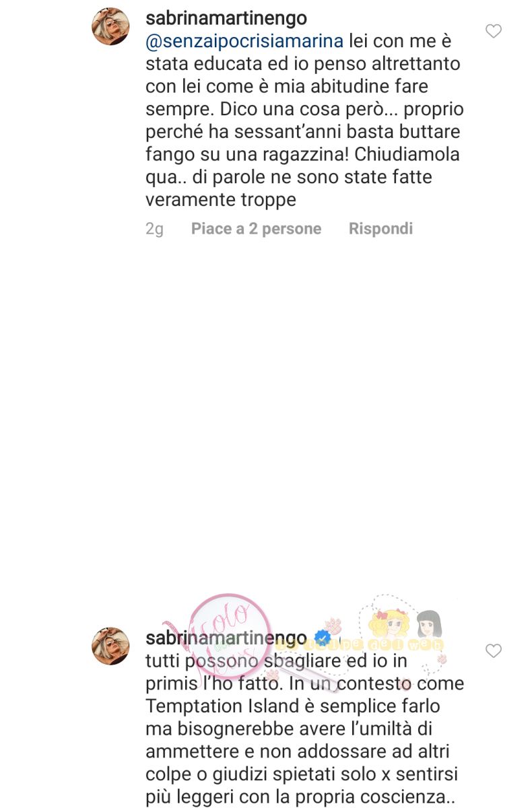Open the profile avatar of the first comment
This screenshot has width=532, height=808.
click(110, 27)
